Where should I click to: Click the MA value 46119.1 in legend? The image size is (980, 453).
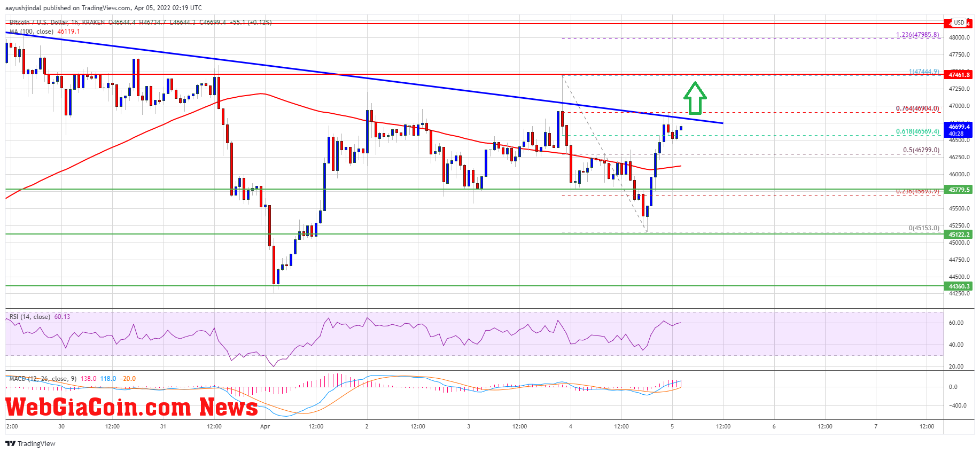click(68, 32)
